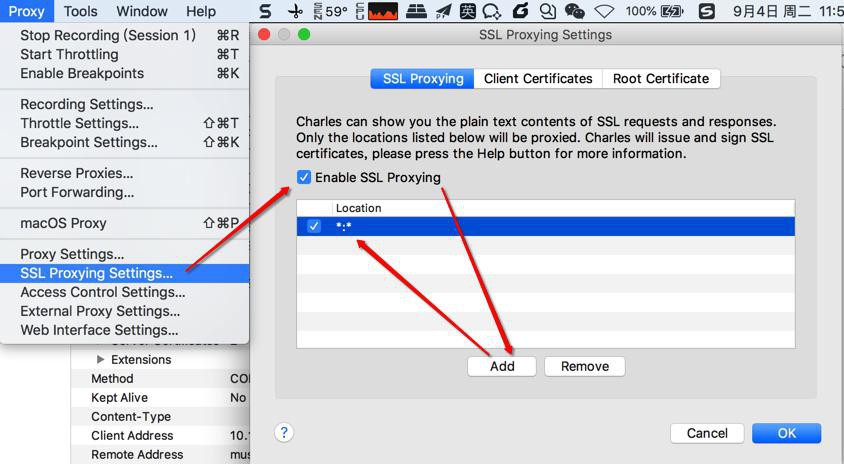844x464 pixels.
Task: Open the Window menu
Action: click(x=142, y=11)
